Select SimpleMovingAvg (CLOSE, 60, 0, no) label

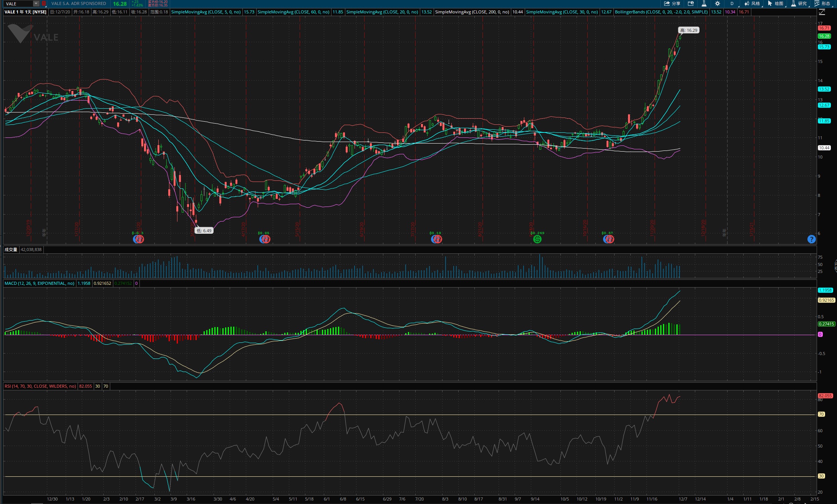pyautogui.click(x=293, y=12)
